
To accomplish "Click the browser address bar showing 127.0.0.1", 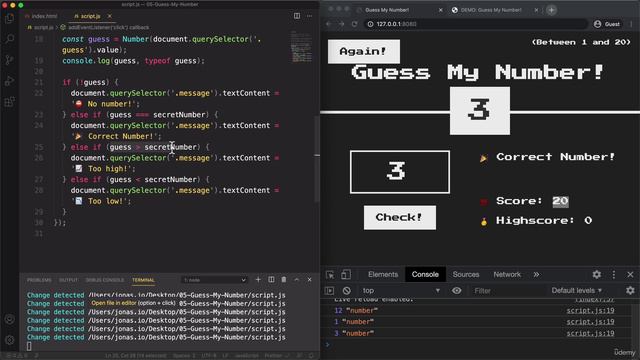I will tap(475, 24).
